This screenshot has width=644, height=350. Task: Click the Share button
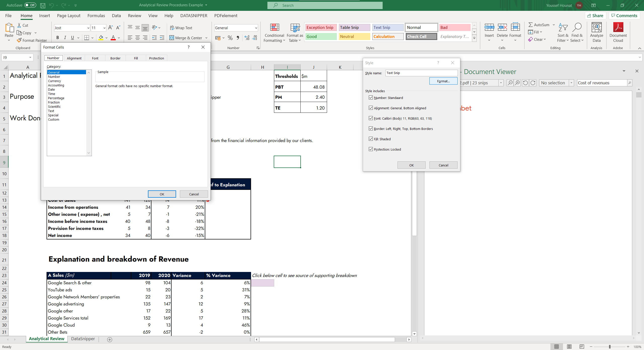pyautogui.click(x=595, y=16)
